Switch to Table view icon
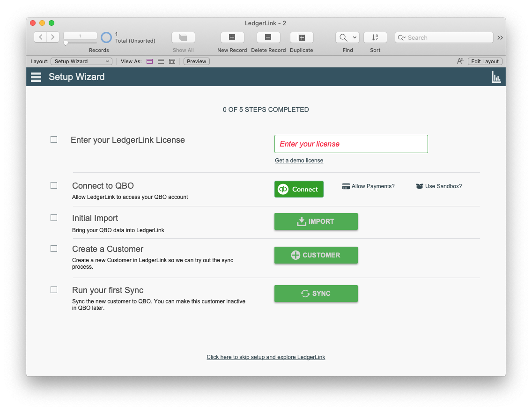This screenshot has width=532, height=411. [172, 61]
